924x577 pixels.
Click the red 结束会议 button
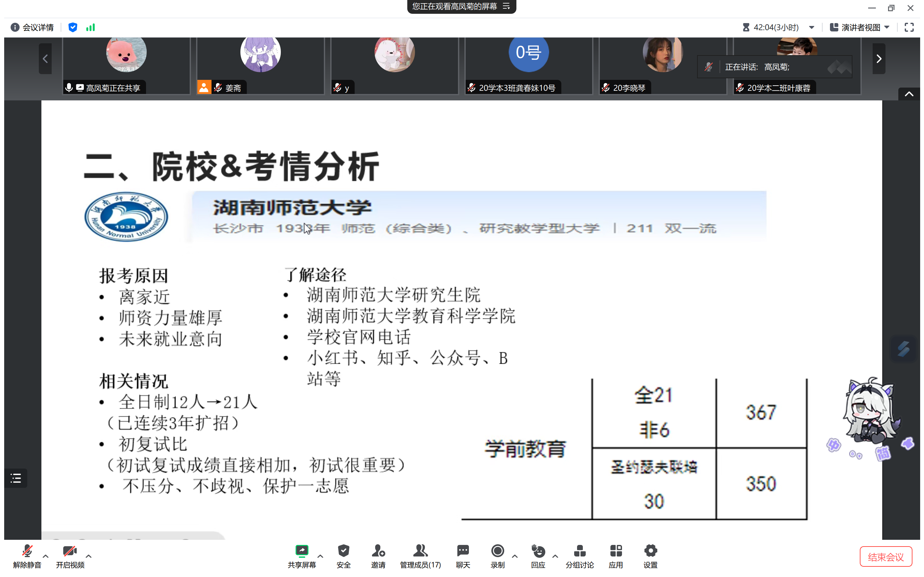[x=886, y=557]
